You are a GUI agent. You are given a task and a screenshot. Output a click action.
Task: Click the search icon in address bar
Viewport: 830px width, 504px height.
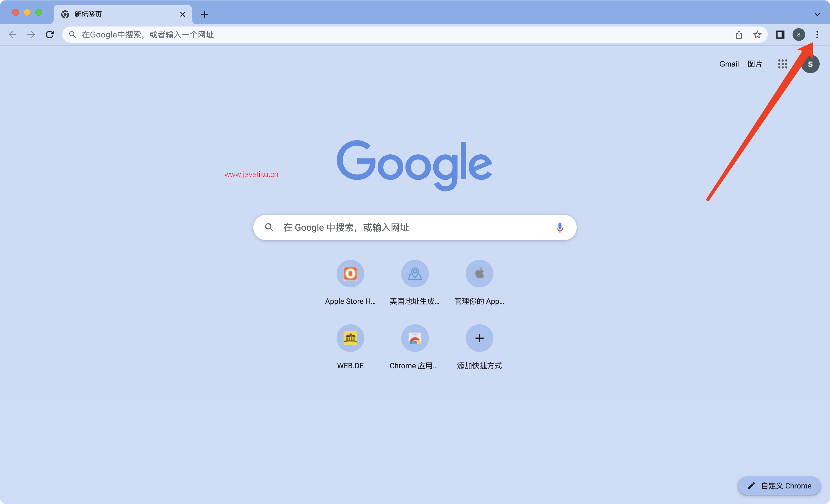pyautogui.click(x=72, y=34)
